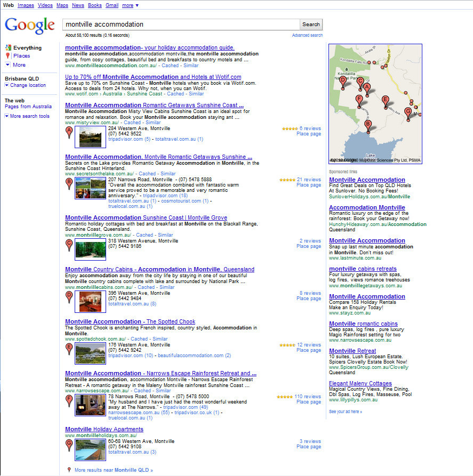The height and width of the screenshot is (476, 473).
Task: Open Place page for 284 Western Ave listing
Action: pos(309,134)
